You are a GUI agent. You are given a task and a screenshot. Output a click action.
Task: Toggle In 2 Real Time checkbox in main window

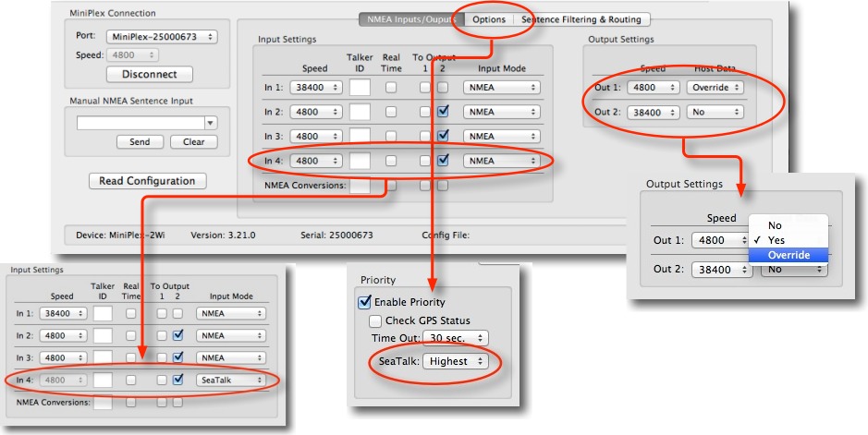(x=391, y=112)
